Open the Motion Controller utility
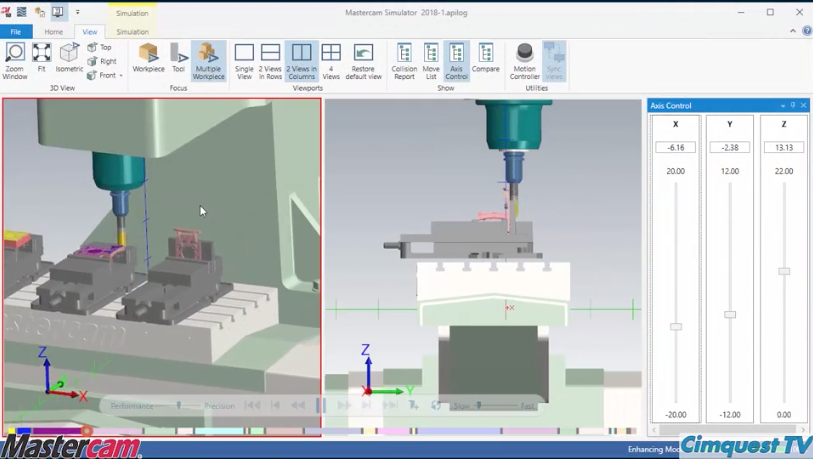The height and width of the screenshot is (461, 813). 525,61
